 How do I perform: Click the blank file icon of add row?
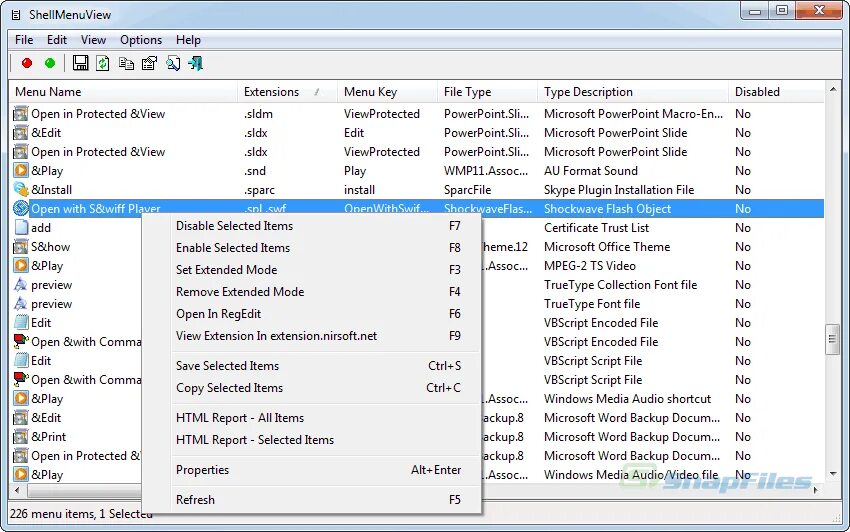(21, 228)
